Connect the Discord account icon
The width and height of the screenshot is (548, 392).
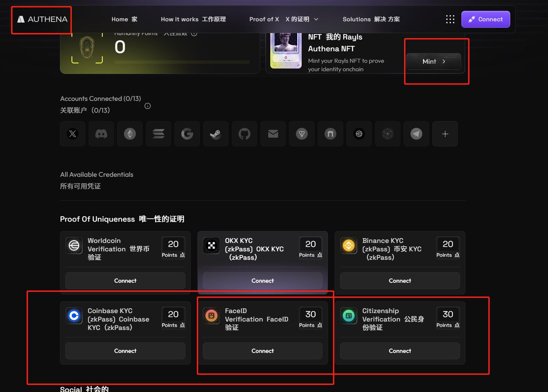point(101,134)
